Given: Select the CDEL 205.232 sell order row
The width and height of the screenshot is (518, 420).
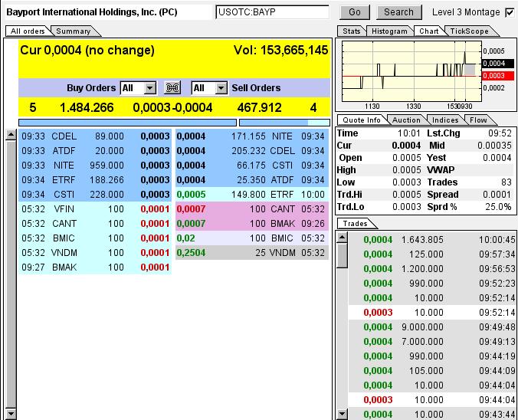Looking at the screenshot, I should tap(252, 151).
